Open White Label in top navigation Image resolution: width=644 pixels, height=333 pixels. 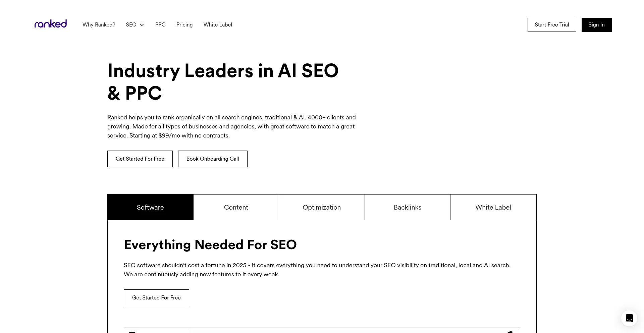coord(218,25)
